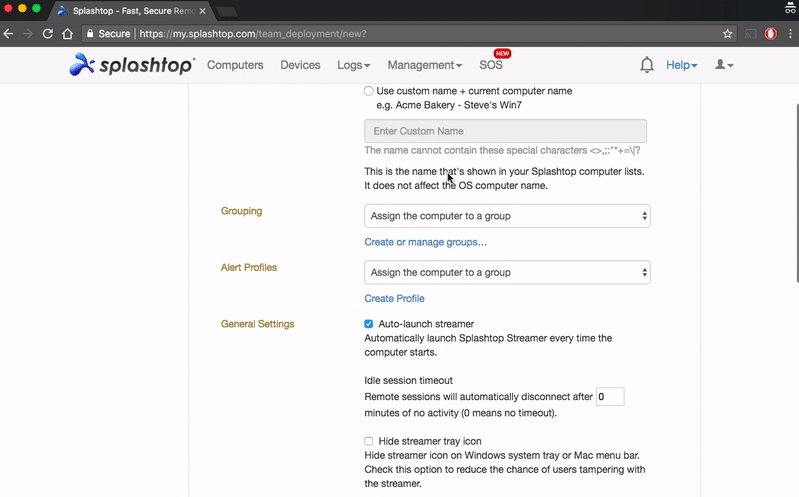799x497 pixels.
Task: Click the 'Create or manage groups…' link
Action: pos(426,242)
